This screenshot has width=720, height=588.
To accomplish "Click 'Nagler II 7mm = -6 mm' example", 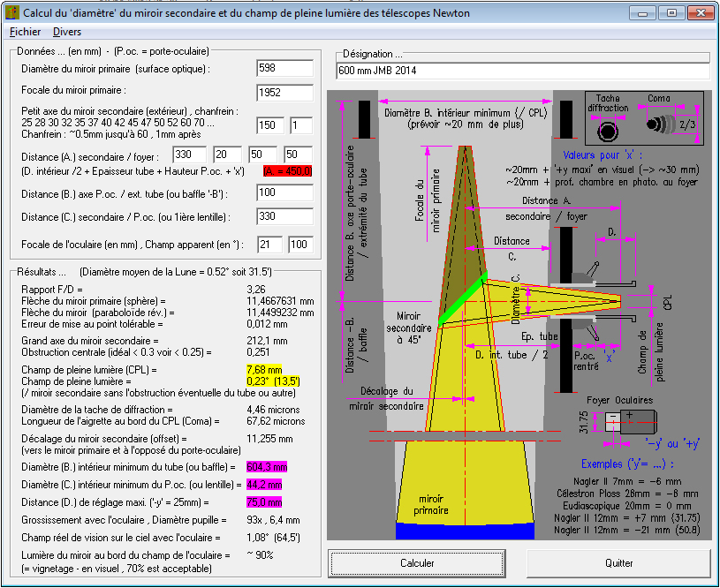I will click(626, 481).
